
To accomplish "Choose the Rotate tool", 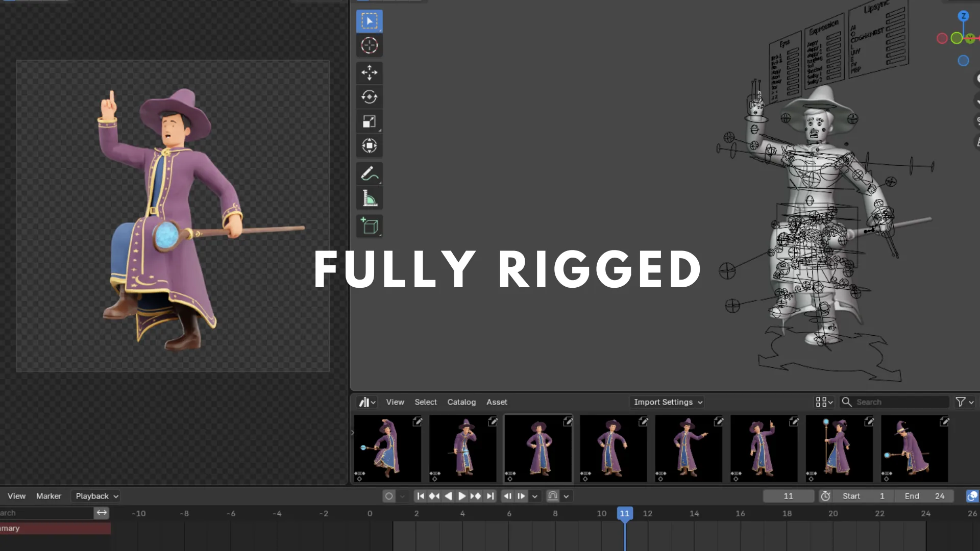I will coord(369,97).
